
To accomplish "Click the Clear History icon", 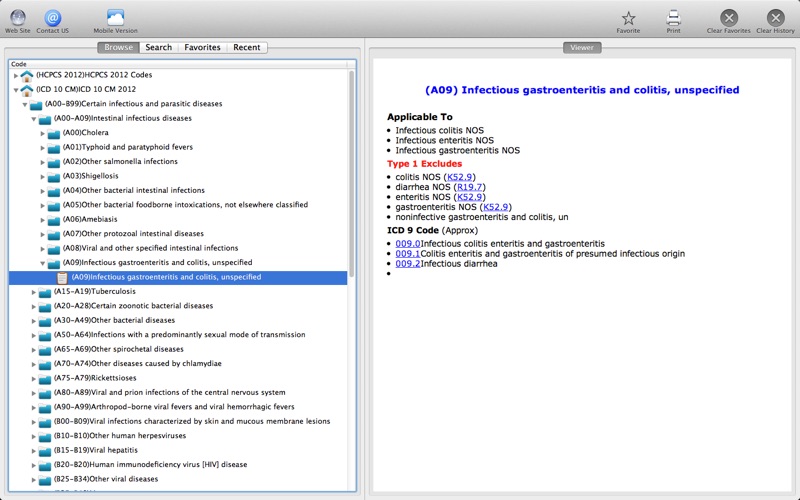I will pyautogui.click(x=776, y=18).
